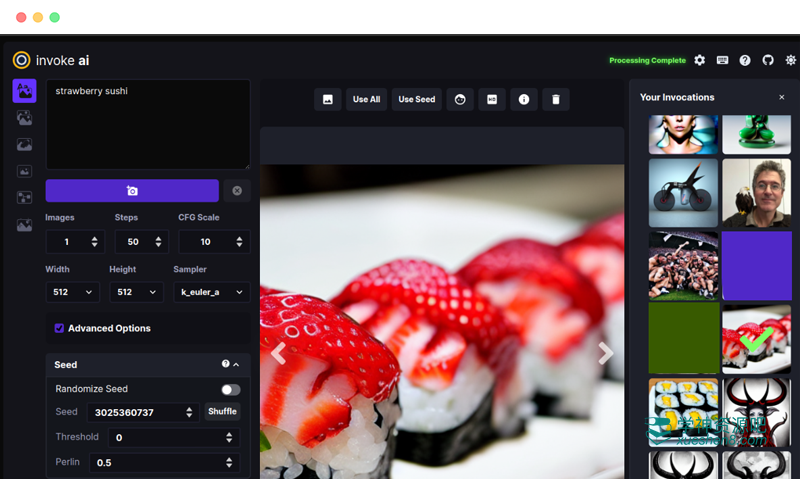Open the Width dropdown
Viewport: 800px width, 479px height.
pos(73,292)
